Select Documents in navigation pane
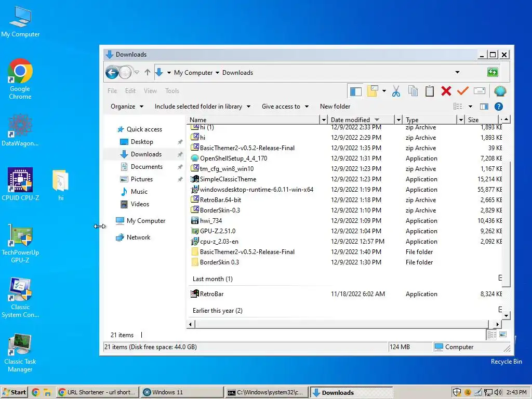 coord(147,167)
